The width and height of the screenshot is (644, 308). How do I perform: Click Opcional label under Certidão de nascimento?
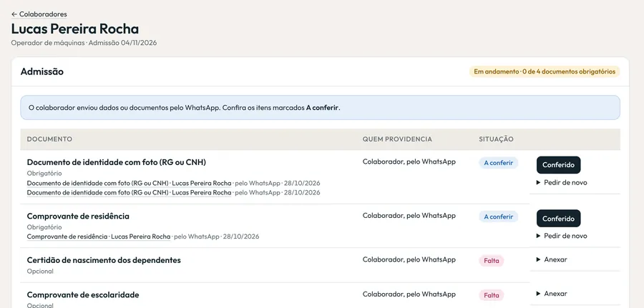coord(40,272)
